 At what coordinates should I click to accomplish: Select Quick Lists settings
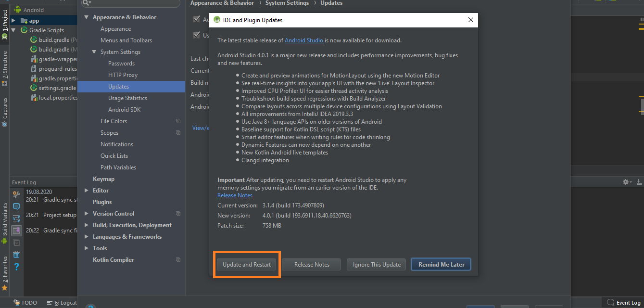click(x=114, y=156)
